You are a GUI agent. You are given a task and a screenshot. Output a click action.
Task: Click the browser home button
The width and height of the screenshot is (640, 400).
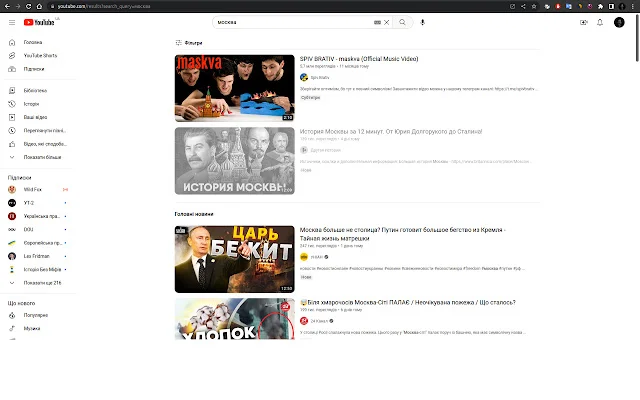click(x=39, y=6)
